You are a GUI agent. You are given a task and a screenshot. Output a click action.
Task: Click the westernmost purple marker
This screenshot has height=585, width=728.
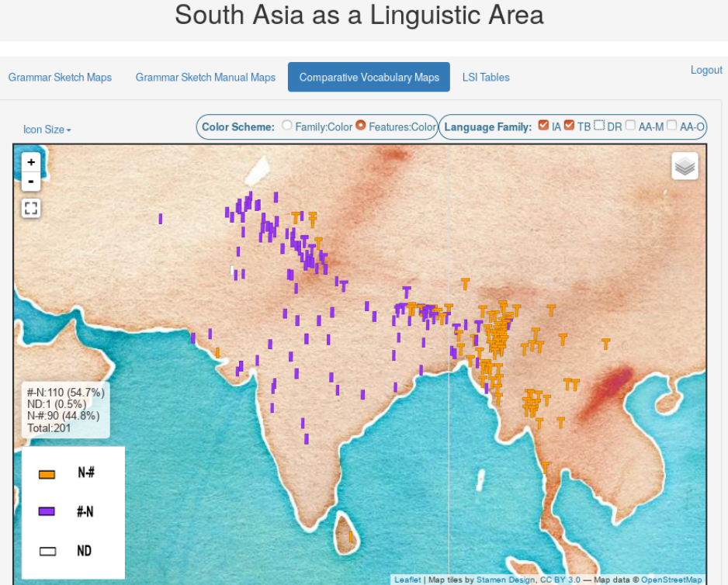161,219
